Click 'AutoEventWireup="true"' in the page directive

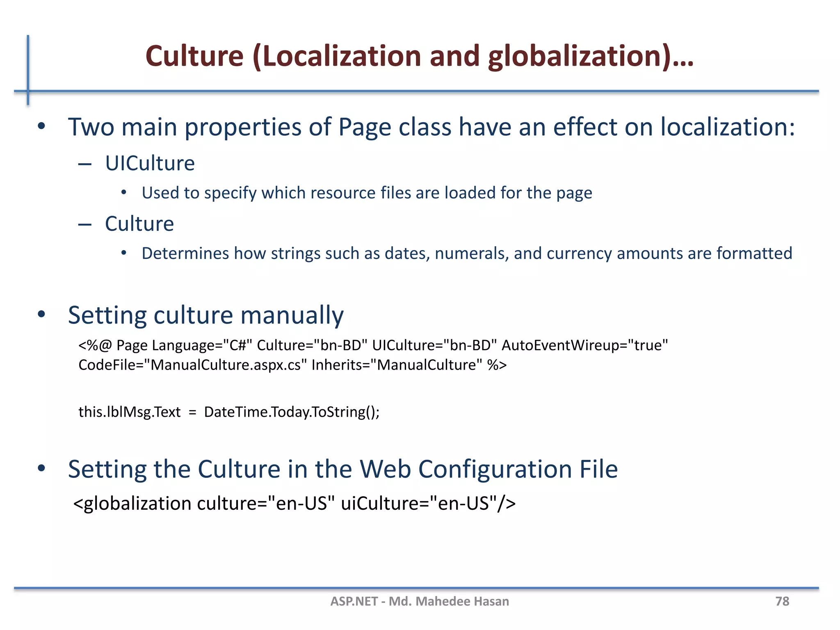584,345
